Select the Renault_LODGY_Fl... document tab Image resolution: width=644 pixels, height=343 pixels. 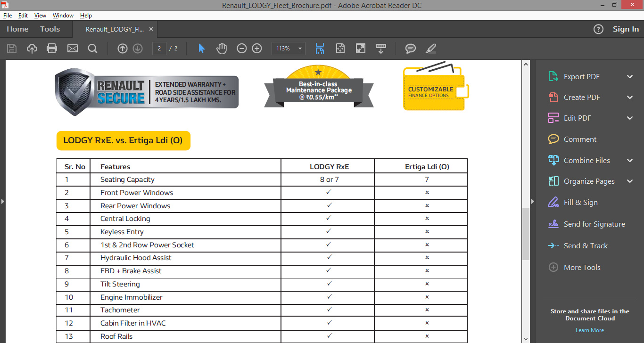115,29
